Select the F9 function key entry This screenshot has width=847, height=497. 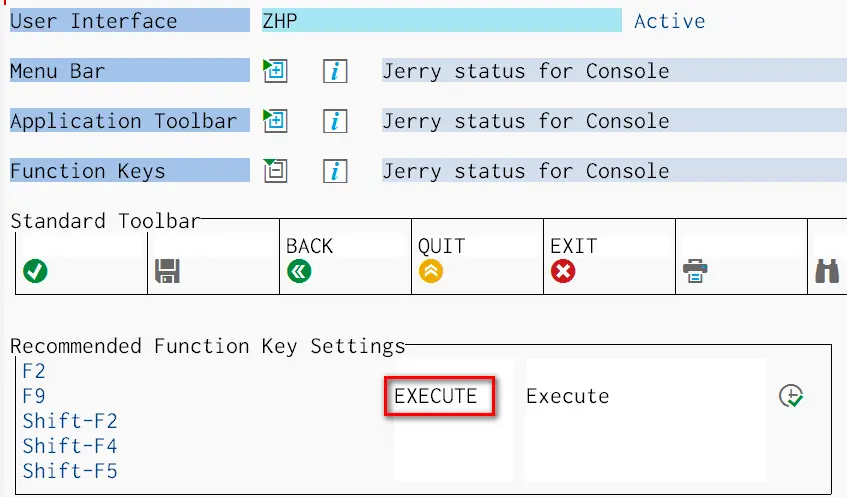34,396
